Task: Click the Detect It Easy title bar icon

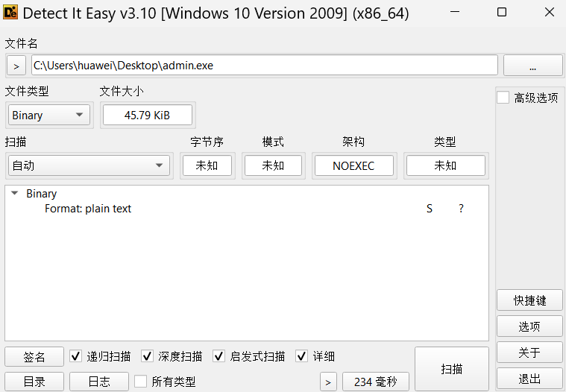Action: [x=10, y=13]
